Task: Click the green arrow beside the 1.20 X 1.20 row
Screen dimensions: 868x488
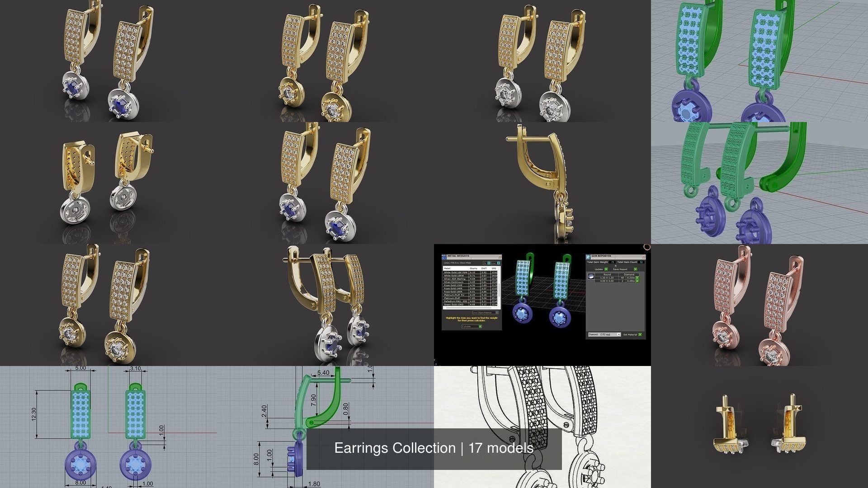Action: (637, 277)
